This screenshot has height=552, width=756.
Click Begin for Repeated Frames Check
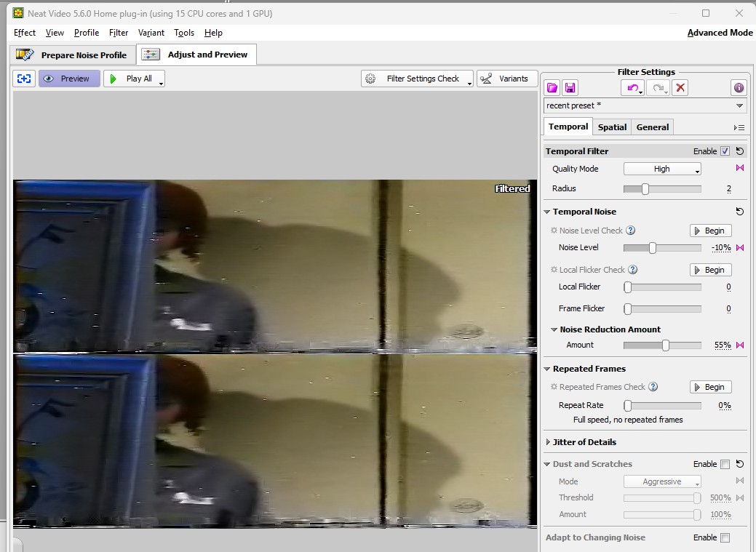710,387
